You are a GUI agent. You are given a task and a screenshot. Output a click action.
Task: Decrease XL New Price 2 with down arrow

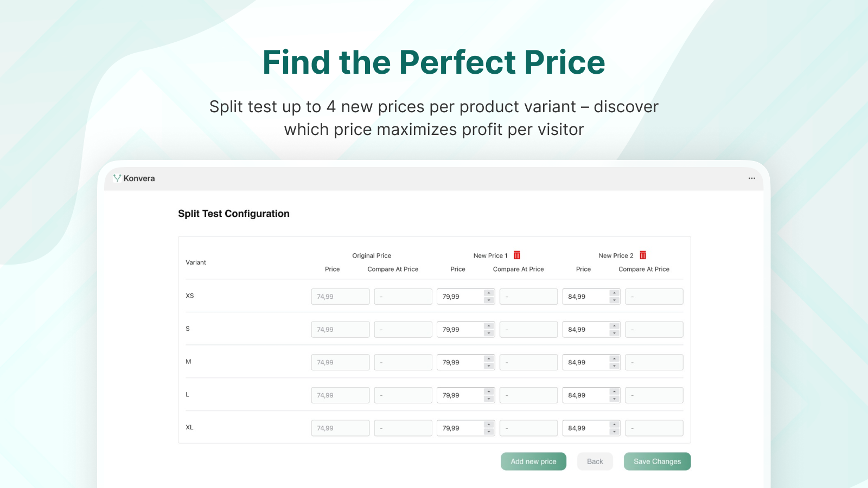pos(614,432)
